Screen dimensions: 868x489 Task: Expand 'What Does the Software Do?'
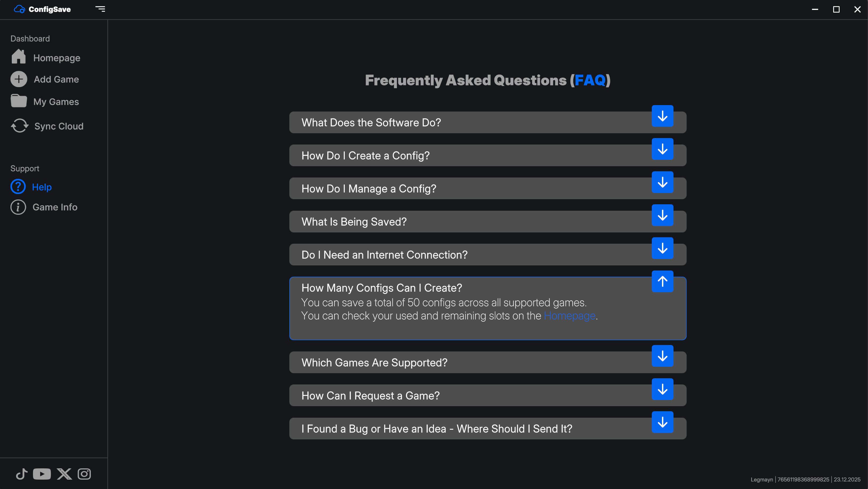coord(663,116)
